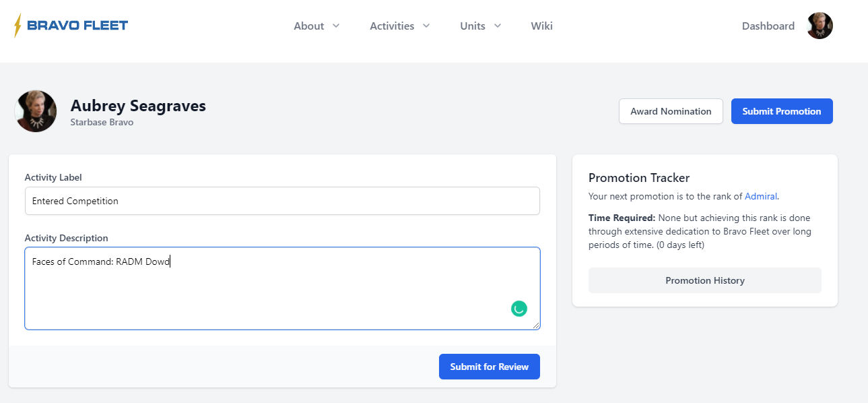
Task: Click inside the Activity Description text area
Action: click(x=269, y=290)
